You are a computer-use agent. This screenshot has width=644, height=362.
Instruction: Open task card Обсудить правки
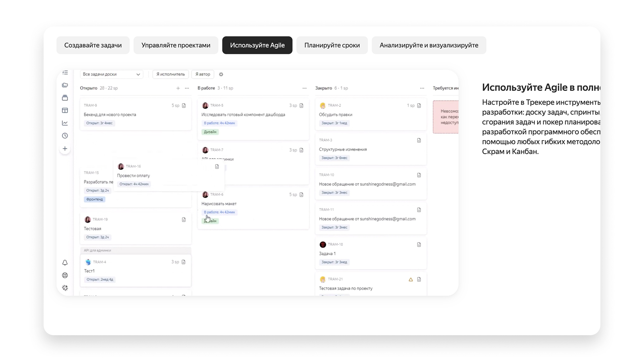tap(335, 115)
